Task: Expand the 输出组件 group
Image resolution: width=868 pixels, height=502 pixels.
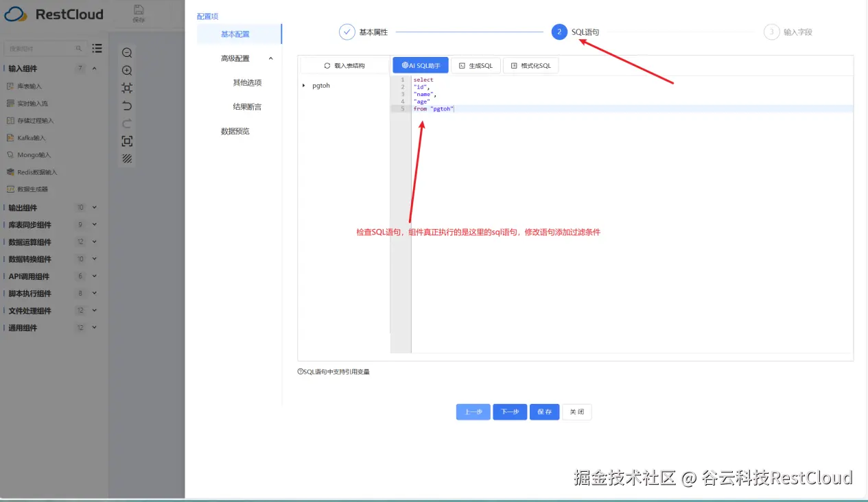Action: pyautogui.click(x=95, y=208)
